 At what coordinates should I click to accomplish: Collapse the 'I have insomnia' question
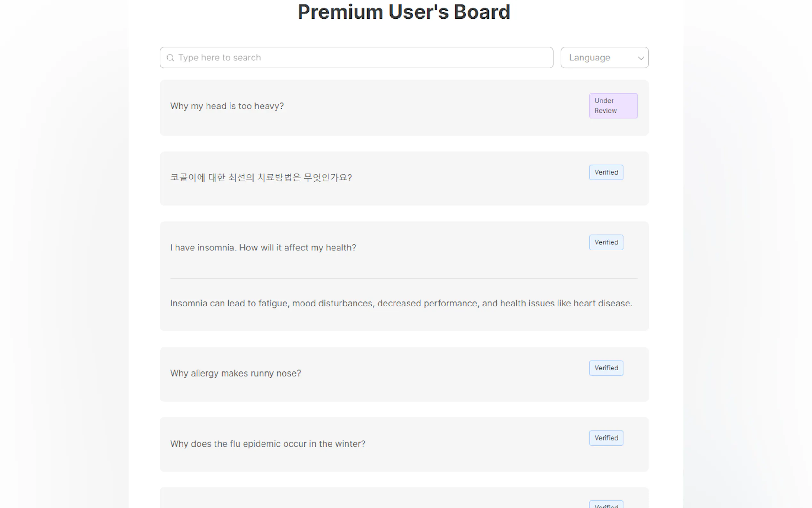coord(263,248)
